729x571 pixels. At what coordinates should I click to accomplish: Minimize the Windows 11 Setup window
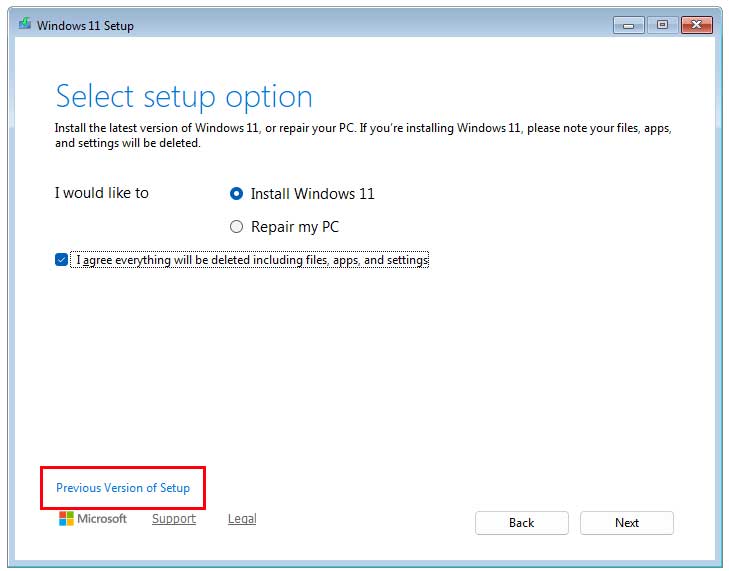coord(629,25)
